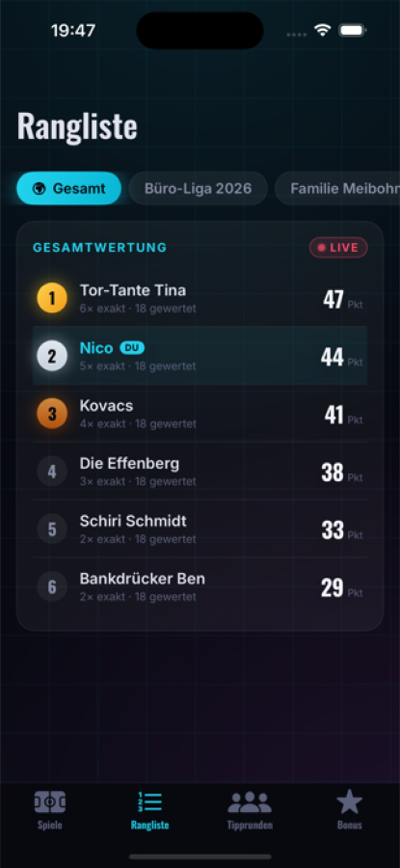
Task: Tap the battery status icon
Action: coord(353,30)
